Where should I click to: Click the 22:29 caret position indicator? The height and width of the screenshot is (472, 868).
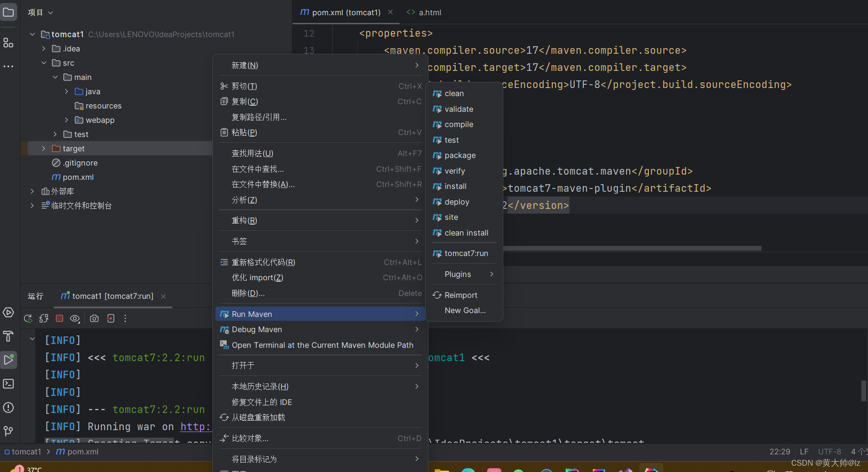pos(779,452)
